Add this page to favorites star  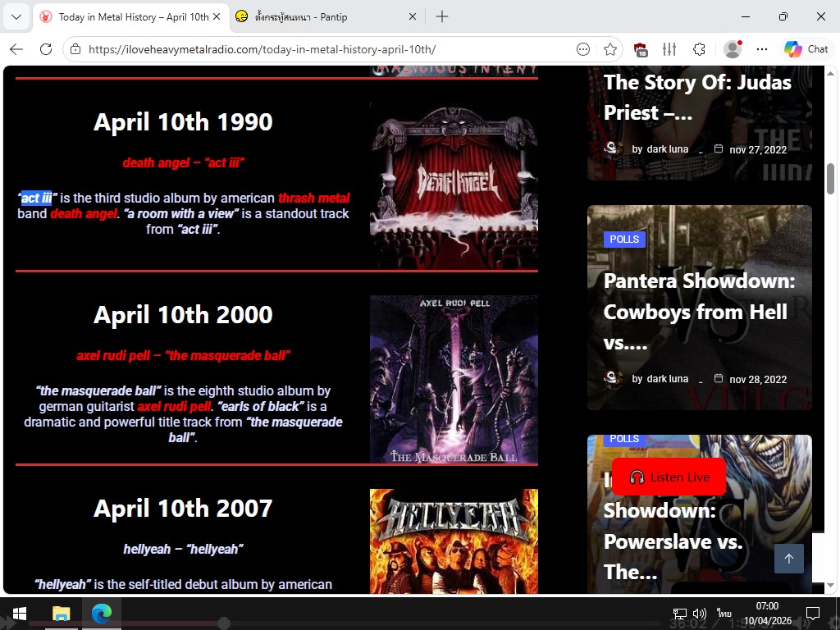click(609, 49)
